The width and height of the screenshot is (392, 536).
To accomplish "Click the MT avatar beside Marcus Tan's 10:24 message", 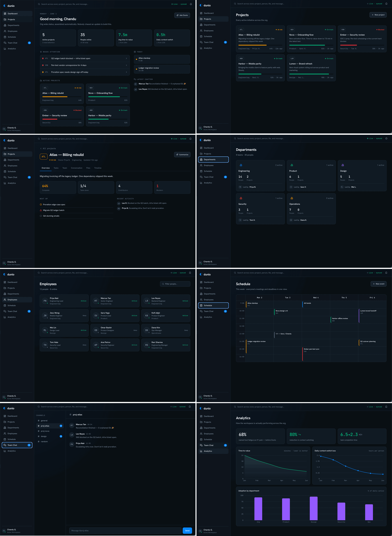I will (x=72, y=425).
